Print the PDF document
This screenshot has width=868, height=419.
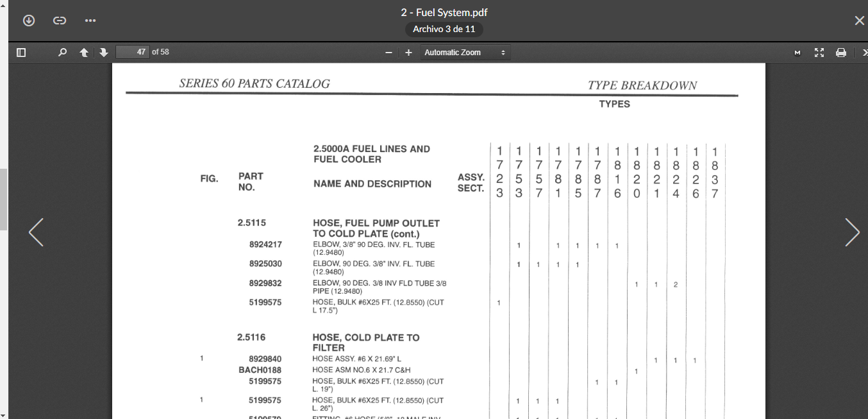tap(841, 53)
